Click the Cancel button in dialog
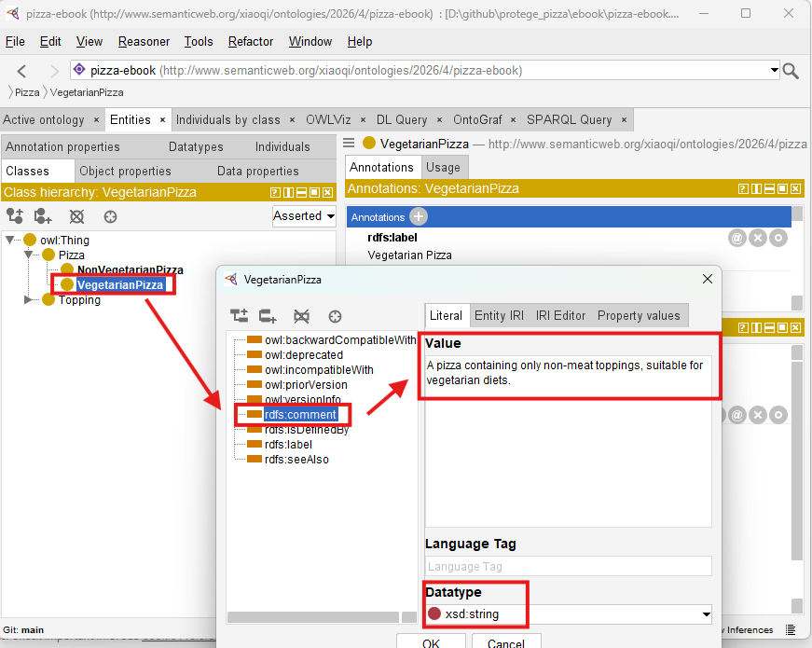Viewport: 812px width, 648px height. (x=506, y=641)
